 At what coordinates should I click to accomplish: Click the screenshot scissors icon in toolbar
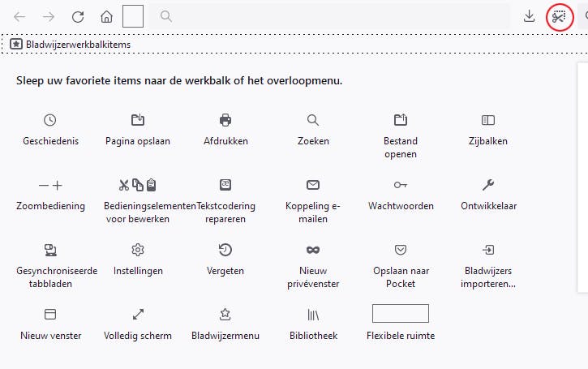pyautogui.click(x=559, y=16)
